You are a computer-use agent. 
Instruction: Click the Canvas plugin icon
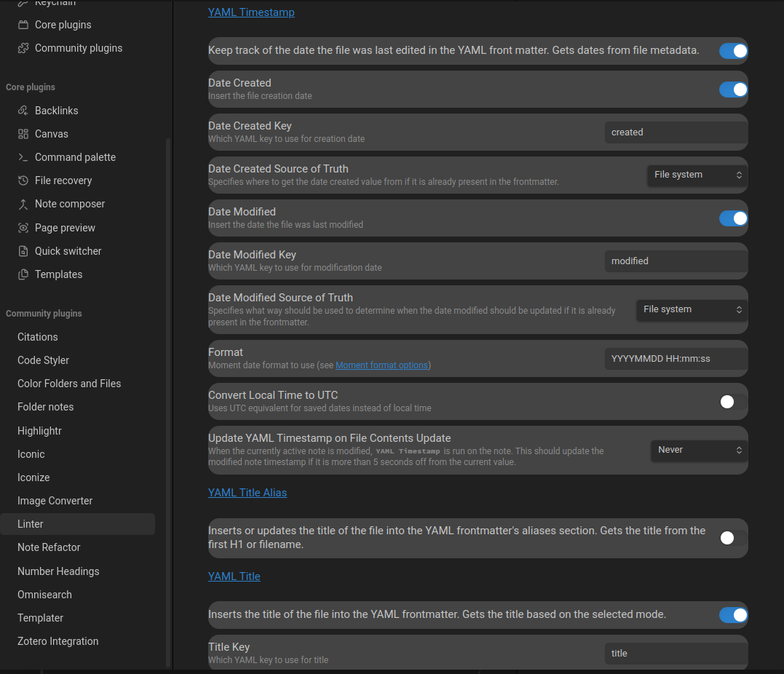[23, 134]
